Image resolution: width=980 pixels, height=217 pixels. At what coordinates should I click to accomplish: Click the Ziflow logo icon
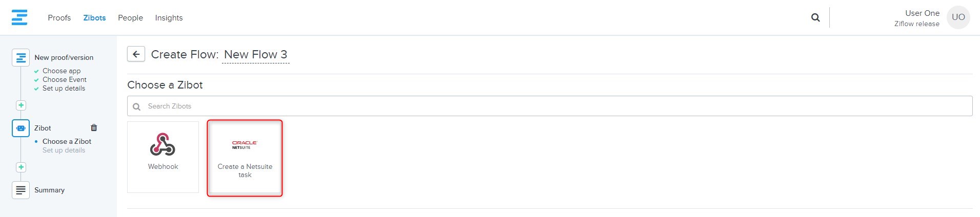pos(19,17)
